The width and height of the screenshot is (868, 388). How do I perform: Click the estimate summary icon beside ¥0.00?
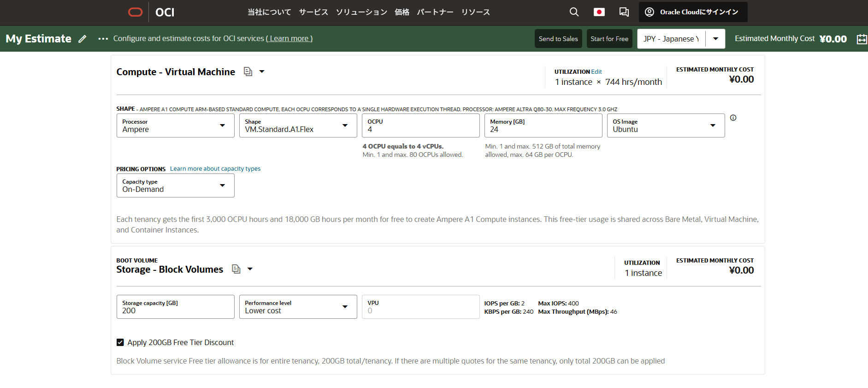[x=862, y=39]
